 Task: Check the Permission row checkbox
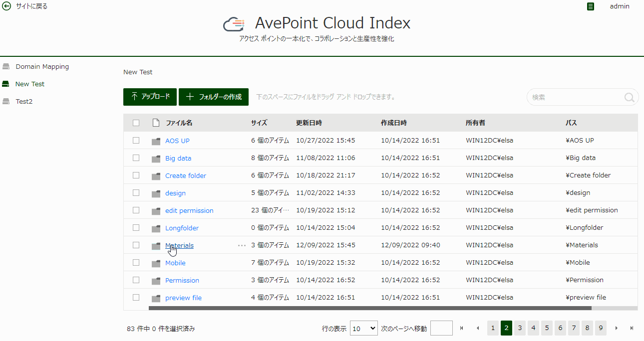tap(136, 280)
